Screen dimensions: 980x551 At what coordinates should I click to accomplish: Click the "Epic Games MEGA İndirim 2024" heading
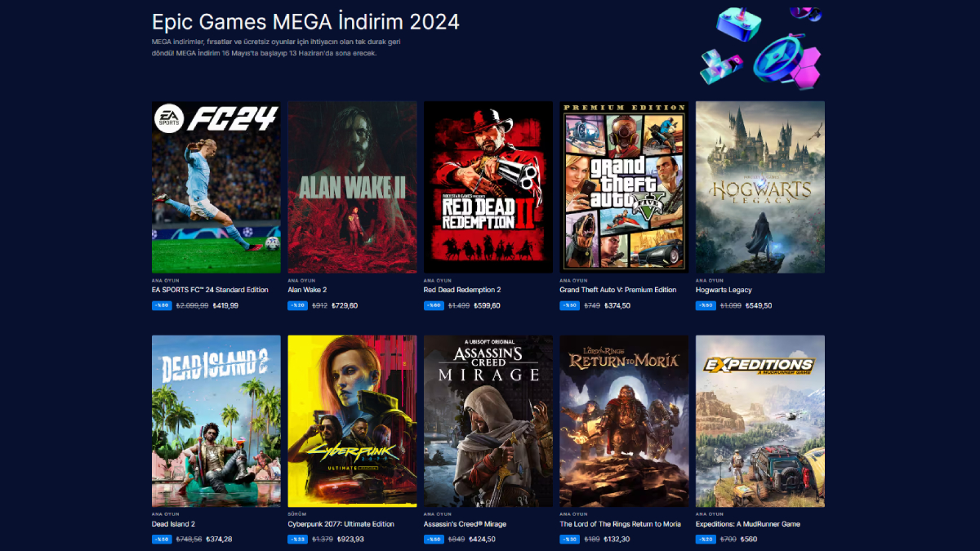pyautogui.click(x=305, y=20)
